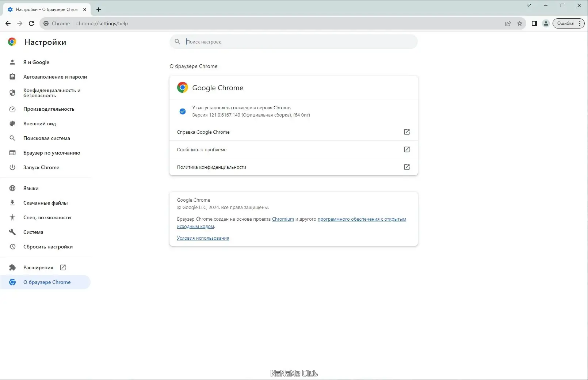Click the palette icon for Внешний вид
Image resolution: width=588 pixels, height=380 pixels.
12,123
